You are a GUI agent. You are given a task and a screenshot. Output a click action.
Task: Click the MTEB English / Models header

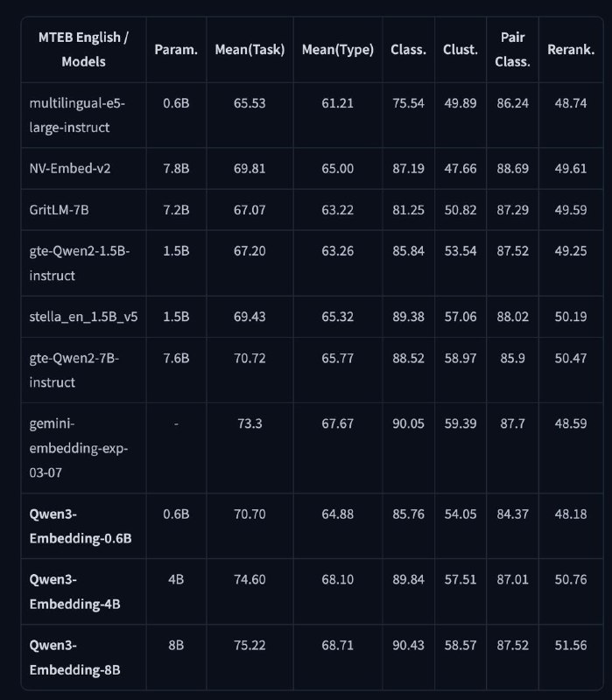pyautogui.click(x=83, y=50)
